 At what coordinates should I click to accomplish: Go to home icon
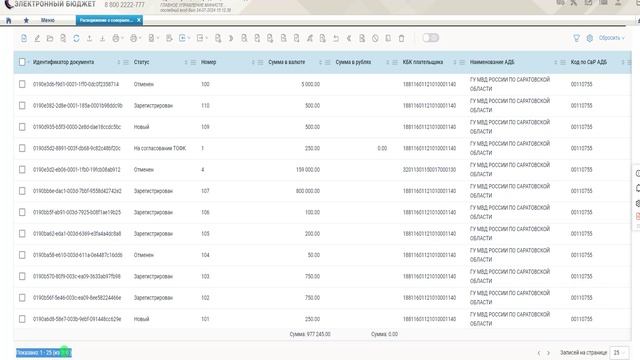coord(9,20)
